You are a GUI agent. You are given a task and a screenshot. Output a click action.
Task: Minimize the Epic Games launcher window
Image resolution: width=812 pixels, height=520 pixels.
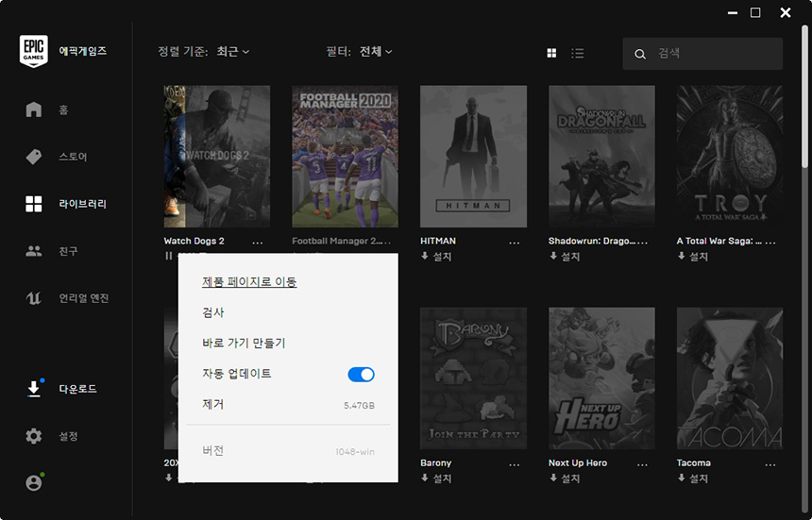point(733,13)
